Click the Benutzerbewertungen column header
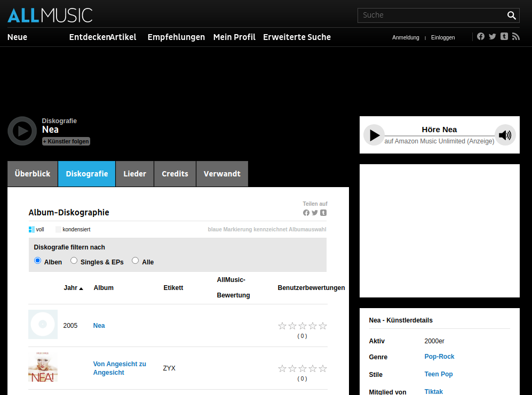This screenshot has width=532, height=395. point(311,288)
